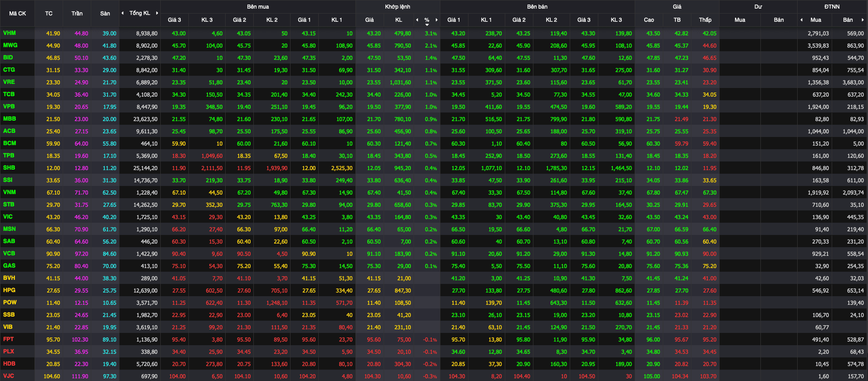This screenshot has width=868, height=381.
Task: Choose the SSB ticker symbol
Action: pos(9,315)
